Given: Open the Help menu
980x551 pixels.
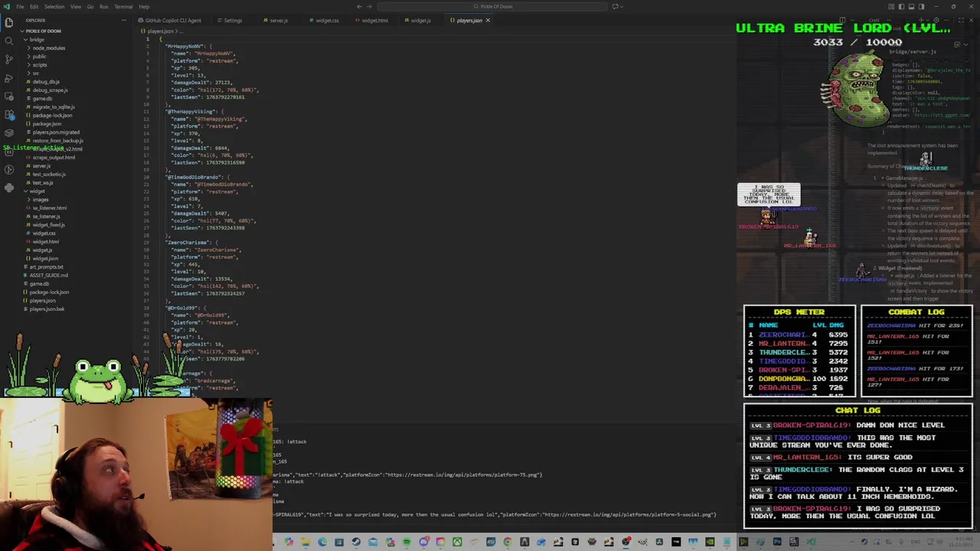Looking at the screenshot, I should [144, 6].
